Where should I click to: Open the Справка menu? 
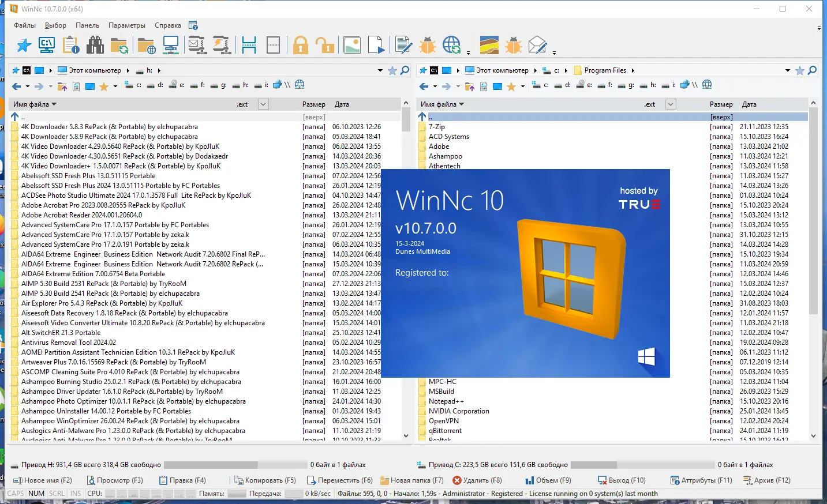tap(167, 25)
